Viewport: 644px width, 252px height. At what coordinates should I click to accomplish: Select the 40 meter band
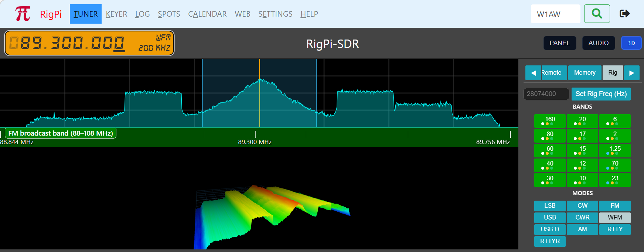point(550,165)
